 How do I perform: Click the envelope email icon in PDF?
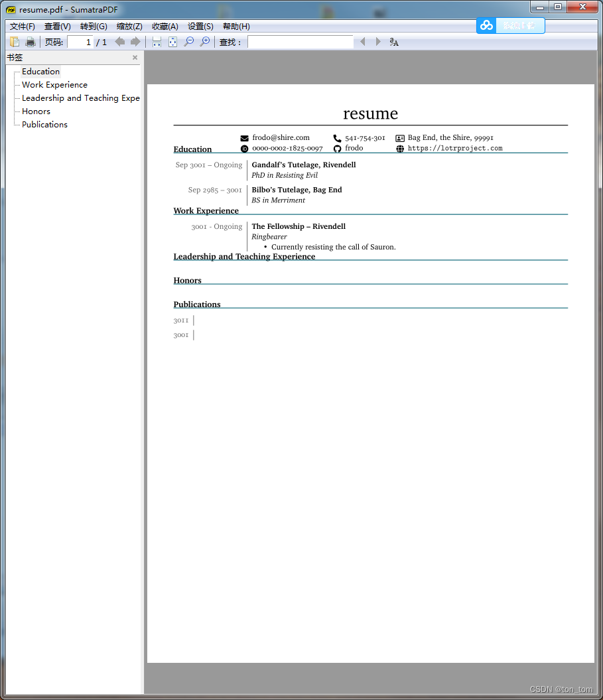click(x=245, y=139)
